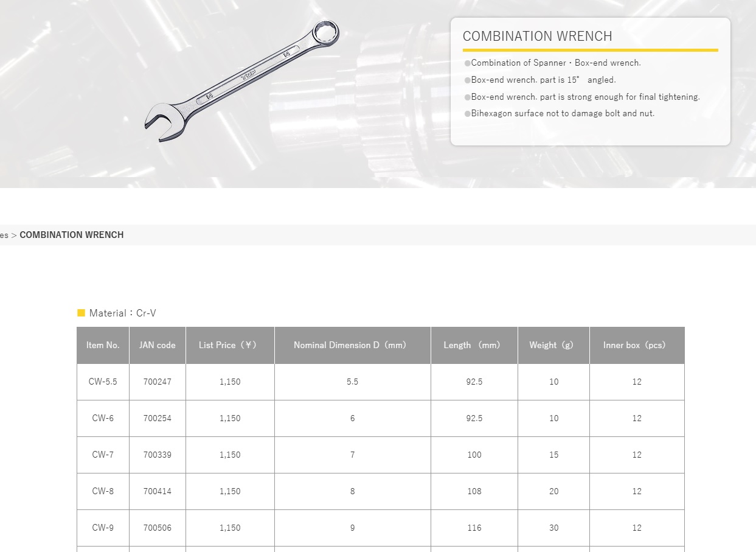Select the Weight (g) column header
Viewport: 756px width, 552px height.
point(553,345)
